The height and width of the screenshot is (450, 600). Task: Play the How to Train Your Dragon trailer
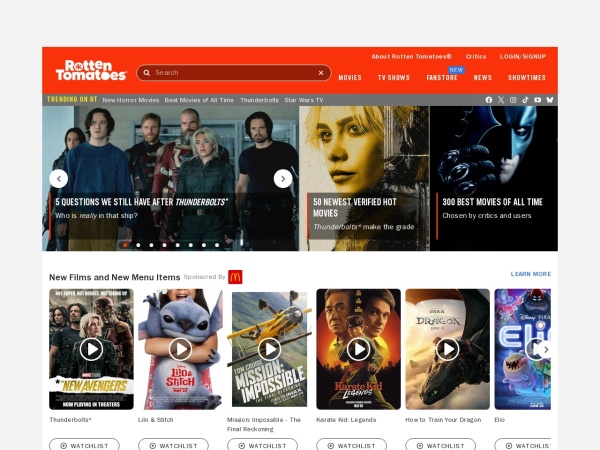click(447, 349)
